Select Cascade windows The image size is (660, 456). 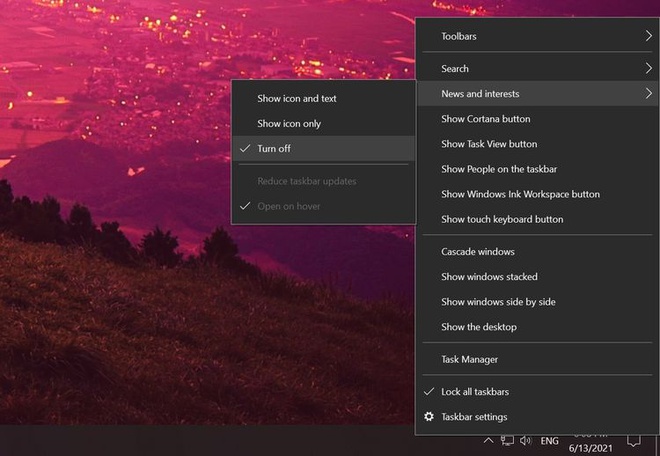click(478, 252)
